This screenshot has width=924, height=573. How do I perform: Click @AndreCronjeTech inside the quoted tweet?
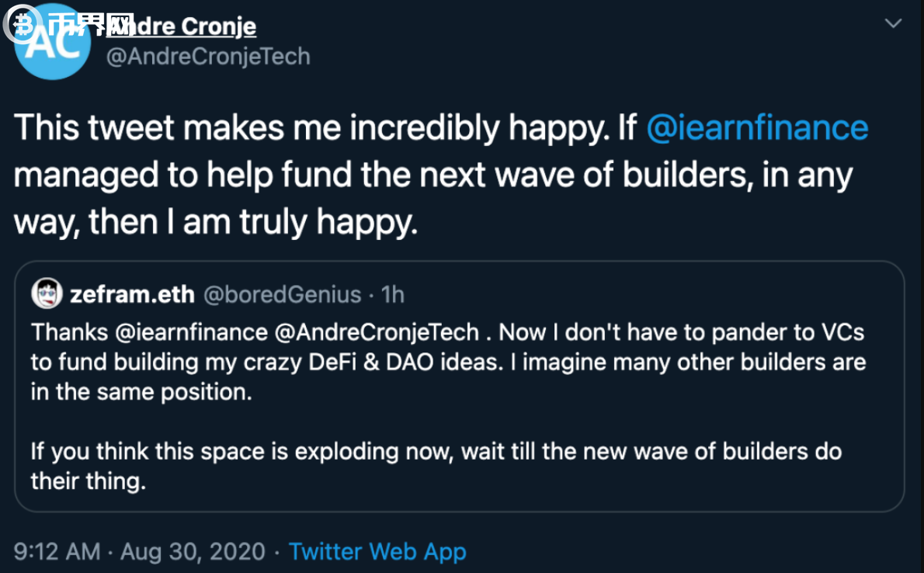point(377,332)
